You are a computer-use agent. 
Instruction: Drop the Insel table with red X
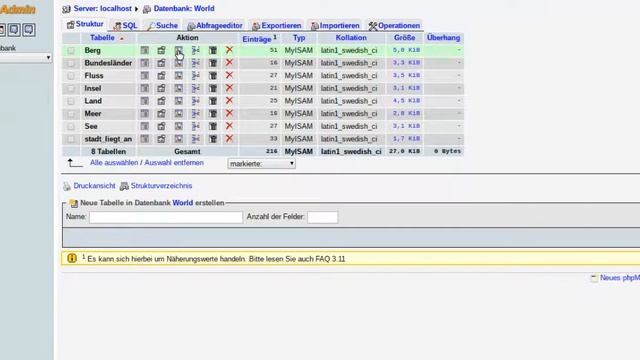[x=229, y=88]
